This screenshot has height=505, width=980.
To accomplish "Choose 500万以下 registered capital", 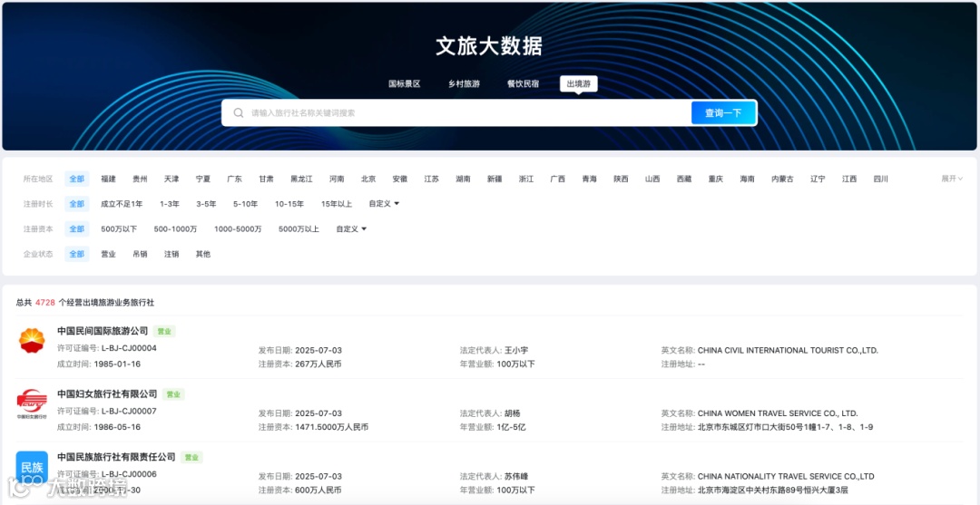I will [120, 229].
